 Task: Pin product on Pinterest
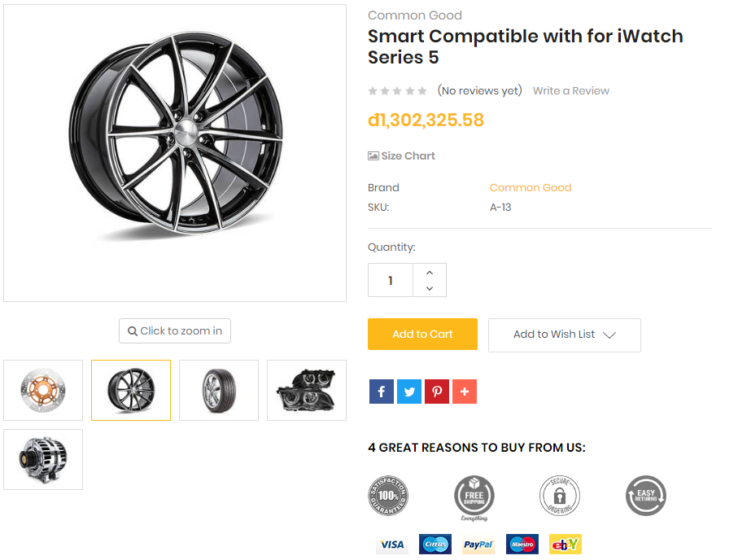tap(437, 392)
